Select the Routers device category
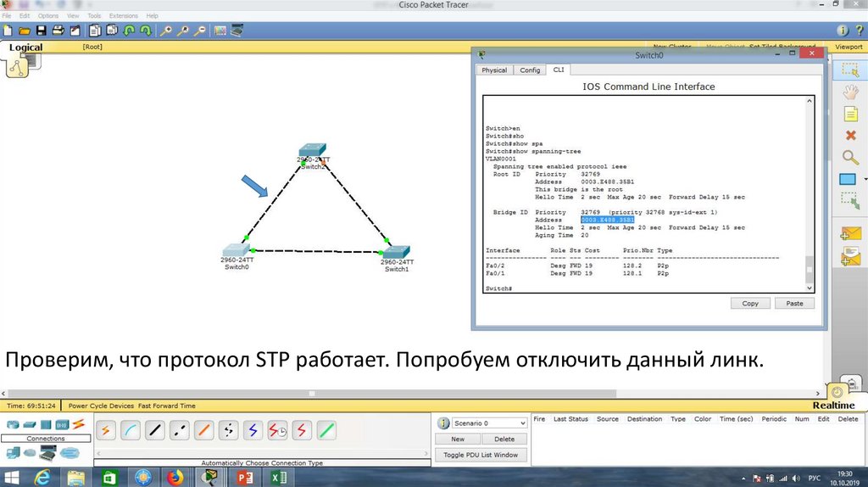Viewport: 868px width, 487px height. tap(12, 425)
